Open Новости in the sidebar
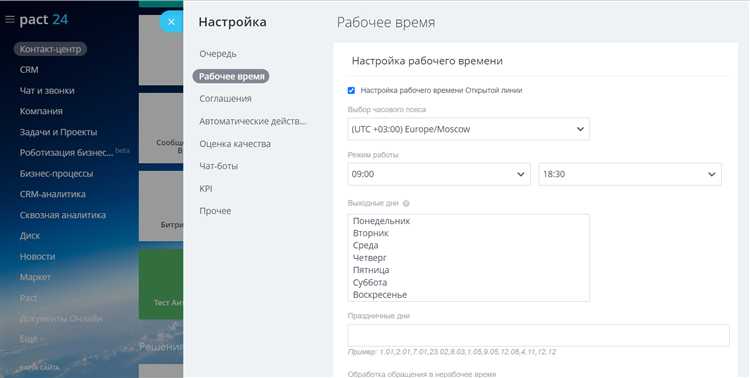The width and height of the screenshot is (750, 378). click(37, 256)
